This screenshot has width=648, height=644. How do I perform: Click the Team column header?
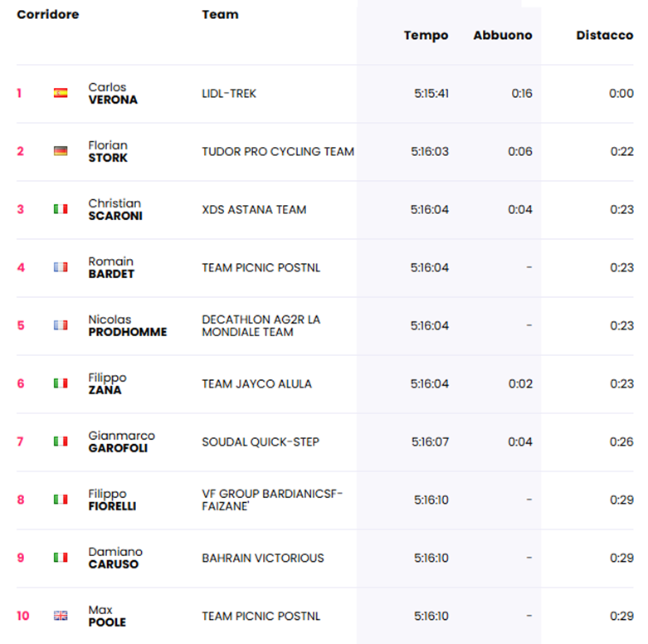[220, 14]
